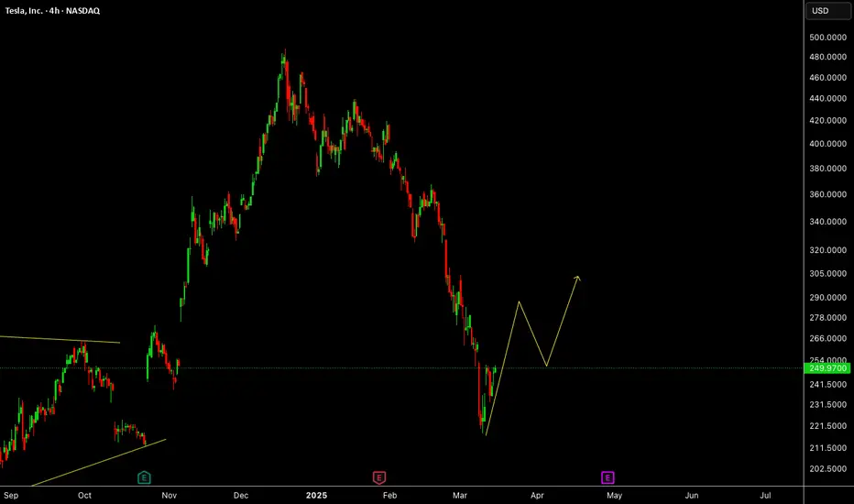The image size is (854, 504).
Task: Click the Apr label on time axis
Action: [537, 495]
